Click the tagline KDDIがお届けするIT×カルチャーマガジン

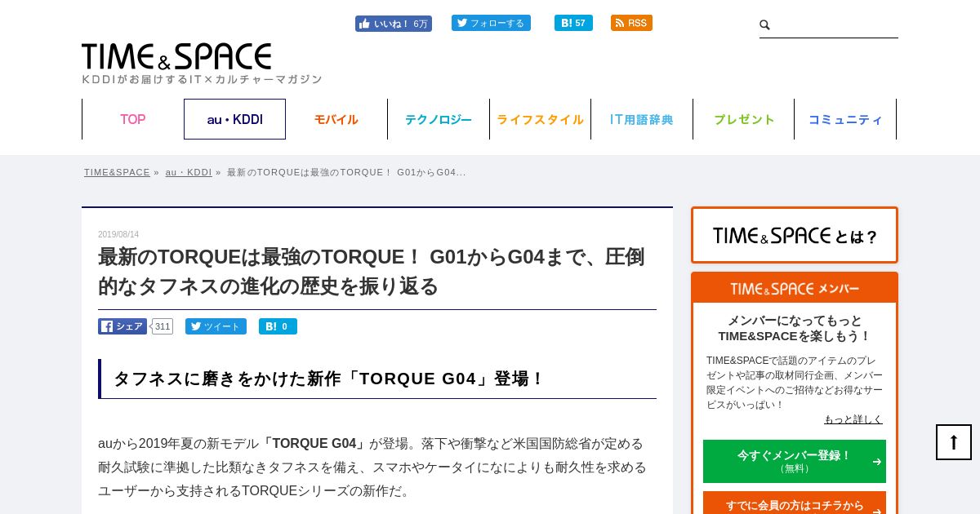click(202, 79)
